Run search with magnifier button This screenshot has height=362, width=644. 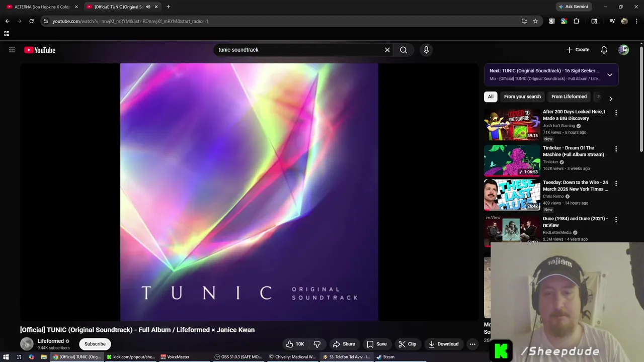click(404, 50)
